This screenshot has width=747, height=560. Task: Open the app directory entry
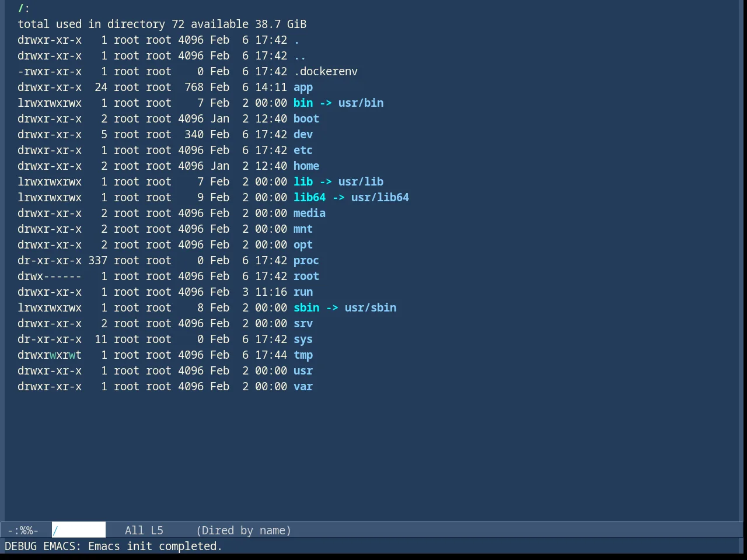(303, 87)
